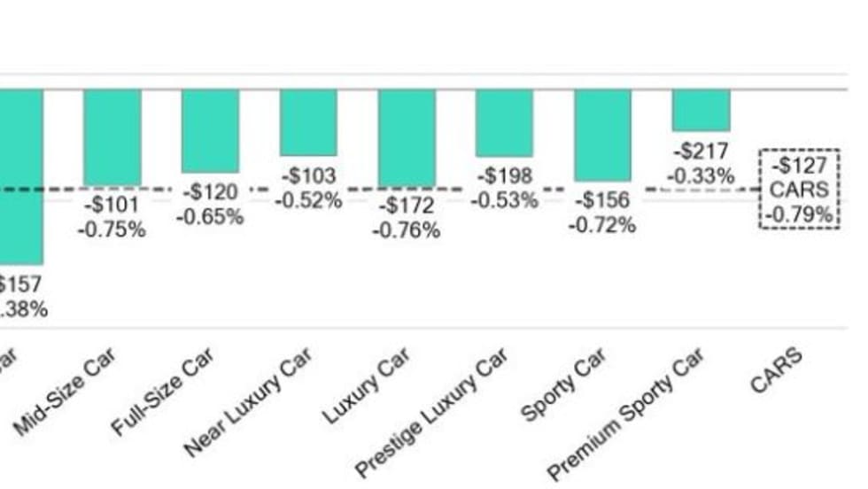868x489 pixels.
Task: Select the bar above the -$156 label
Action: click(x=602, y=135)
